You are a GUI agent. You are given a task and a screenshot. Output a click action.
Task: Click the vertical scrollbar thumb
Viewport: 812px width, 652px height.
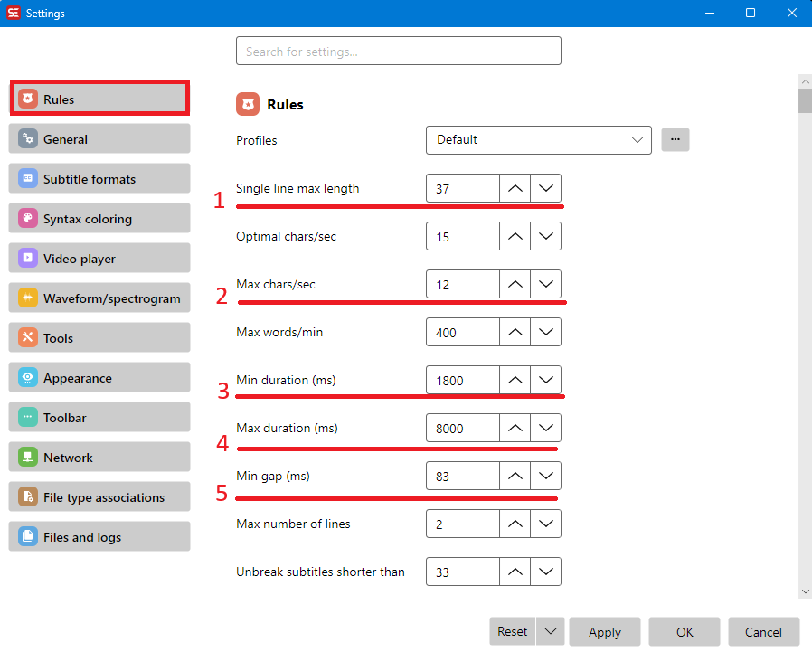click(806, 100)
